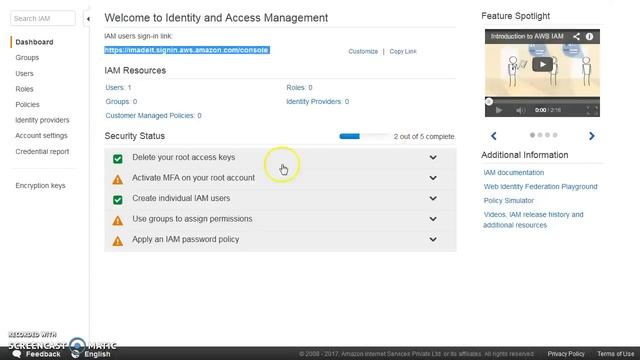Open Credential report in the sidebar
Screen dimensions: 640x360
coord(42,151)
